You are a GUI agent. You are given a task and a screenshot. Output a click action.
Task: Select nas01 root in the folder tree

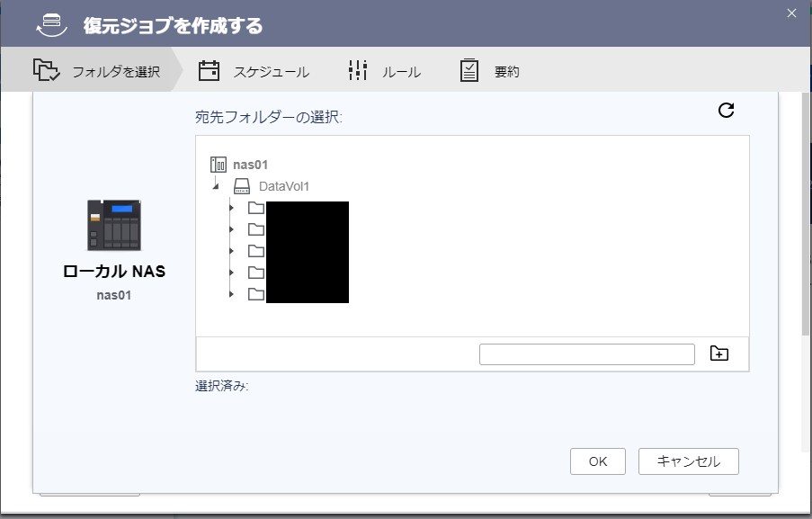coord(251,165)
